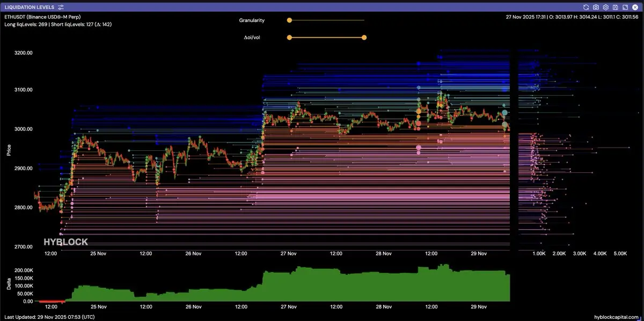644x321 pixels.
Task: Click the 3.00K histogram axis label
Action: click(x=580, y=254)
